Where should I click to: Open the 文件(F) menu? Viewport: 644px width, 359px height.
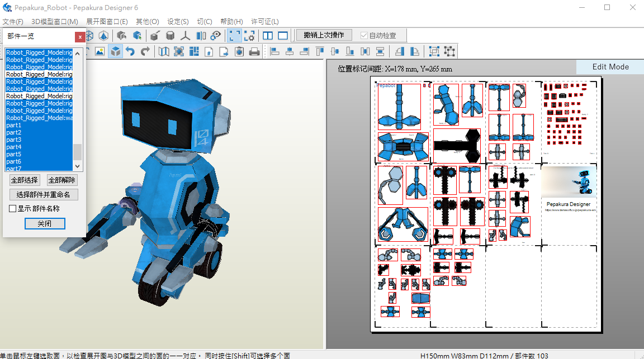coord(13,21)
